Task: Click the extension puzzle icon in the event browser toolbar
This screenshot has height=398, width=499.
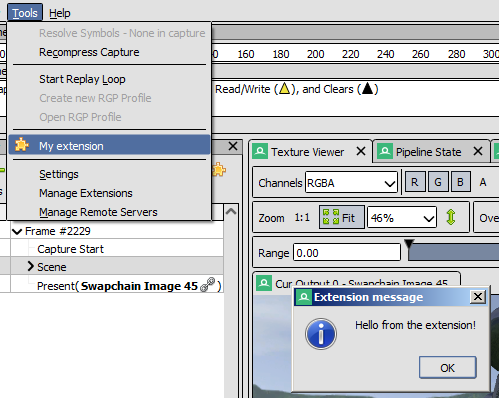Action: tap(219, 170)
